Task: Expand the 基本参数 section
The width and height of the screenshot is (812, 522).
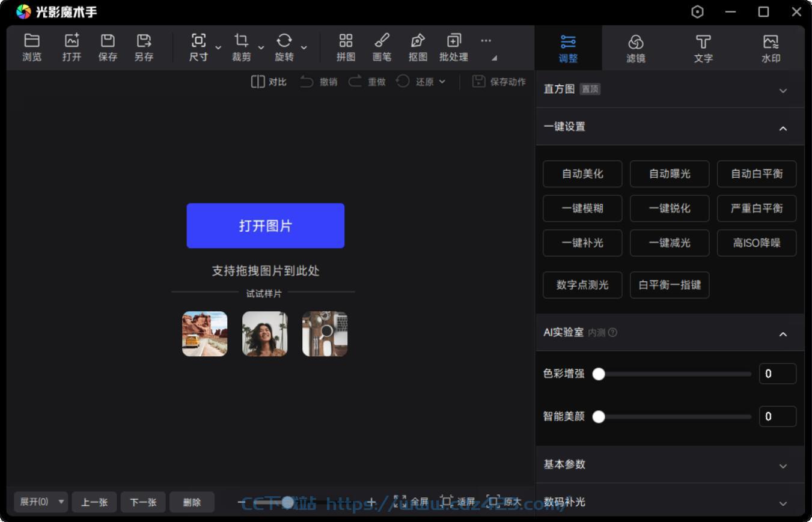Action: tap(783, 466)
